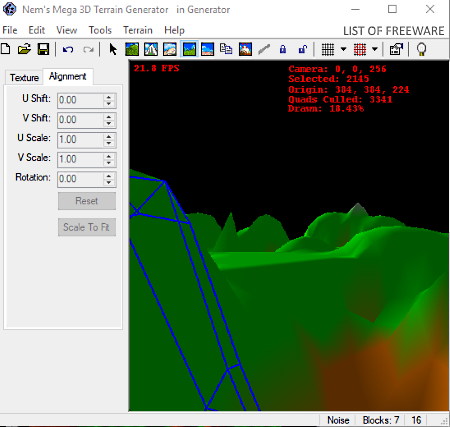
Task: Toggle the black grid icon
Action: pyautogui.click(x=328, y=49)
